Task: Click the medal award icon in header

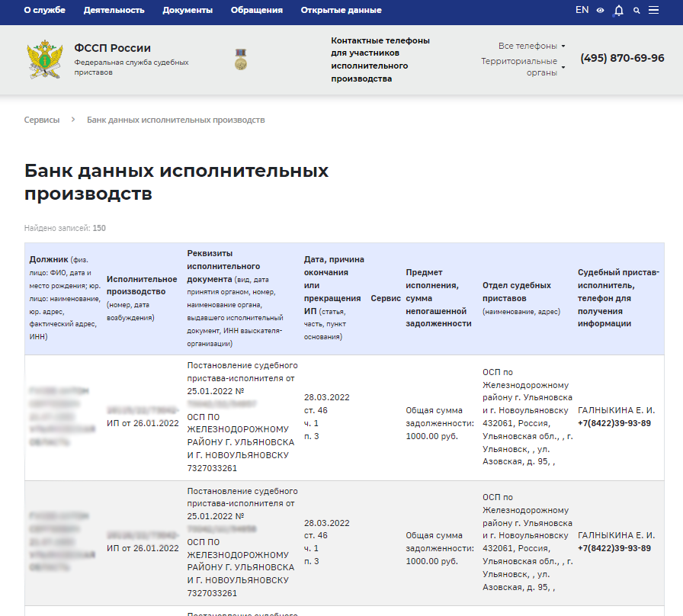Action: click(x=240, y=59)
